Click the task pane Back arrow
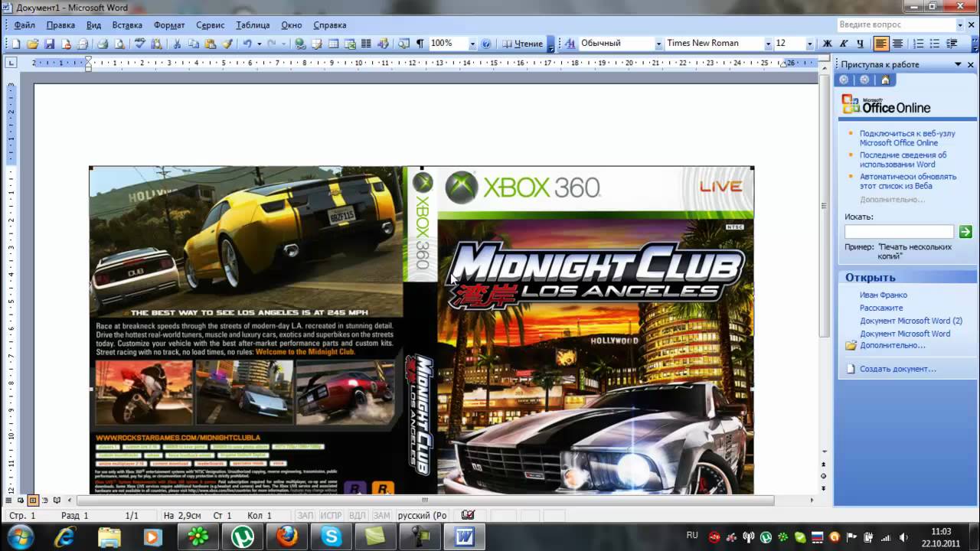This screenshot has width=980, height=551. pyautogui.click(x=844, y=80)
